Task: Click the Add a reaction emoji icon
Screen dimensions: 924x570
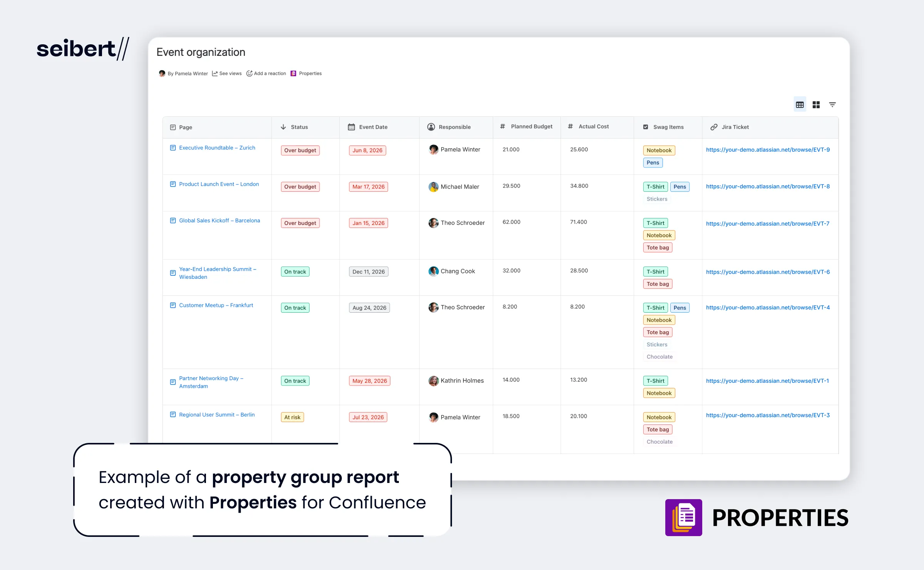Action: [249, 73]
